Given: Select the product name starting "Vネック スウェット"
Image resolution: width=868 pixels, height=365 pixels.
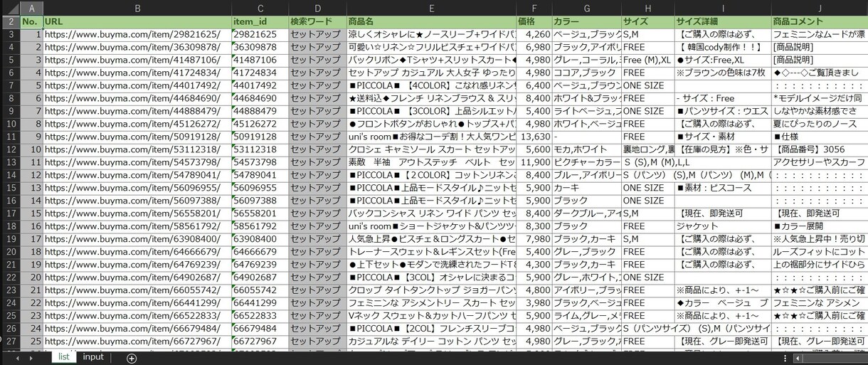Looking at the screenshot, I should (431, 316).
